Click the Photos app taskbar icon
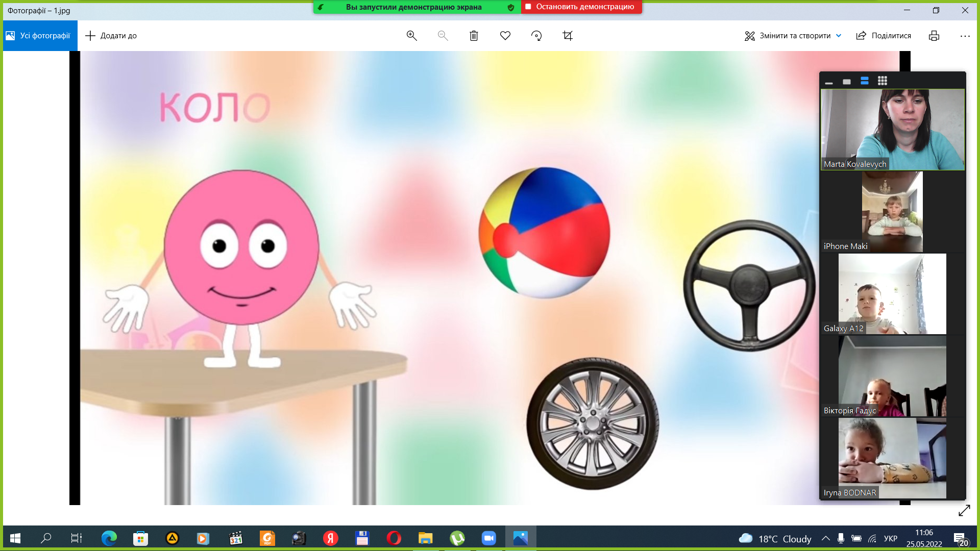Image resolution: width=980 pixels, height=551 pixels. pyautogui.click(x=521, y=538)
